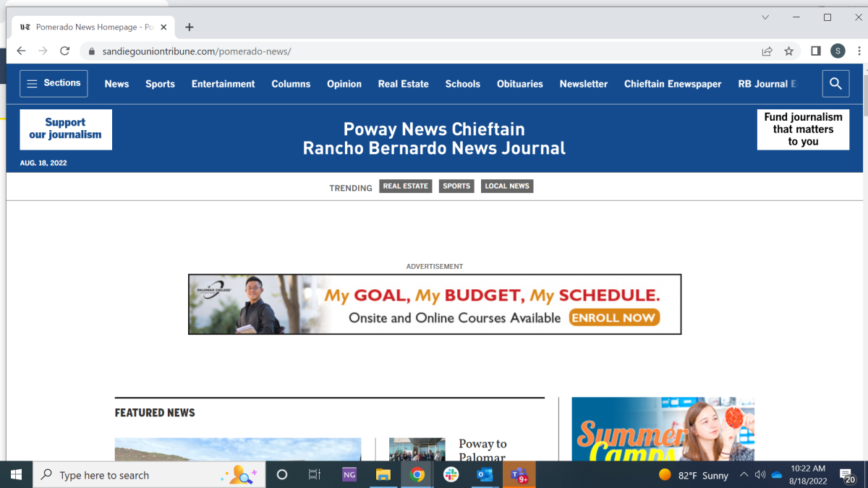This screenshot has width=868, height=488.
Task: Open the Sports menu item
Action: [160, 84]
